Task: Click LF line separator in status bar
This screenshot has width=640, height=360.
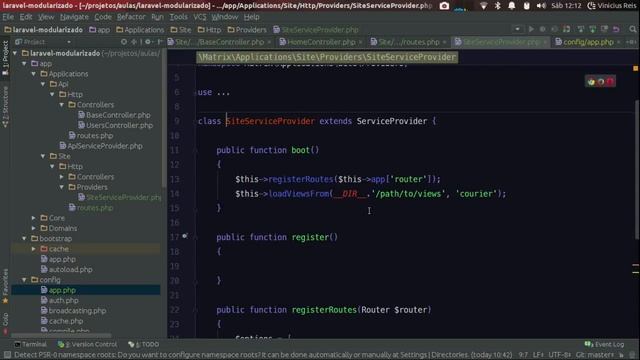Action: coord(538,355)
